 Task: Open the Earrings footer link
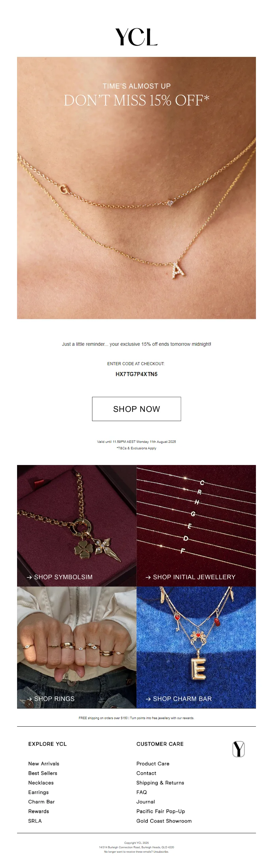coord(39,792)
